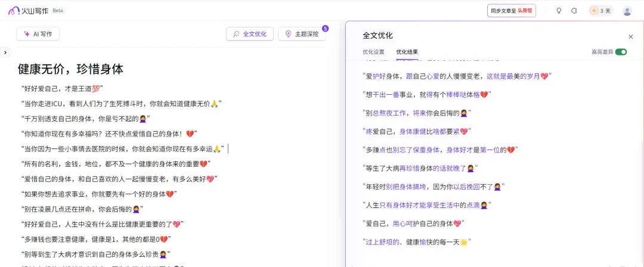Click result line 疼爱自己，身体康健比啥都要紧
This screenshot has height=267, width=644.
(416, 132)
